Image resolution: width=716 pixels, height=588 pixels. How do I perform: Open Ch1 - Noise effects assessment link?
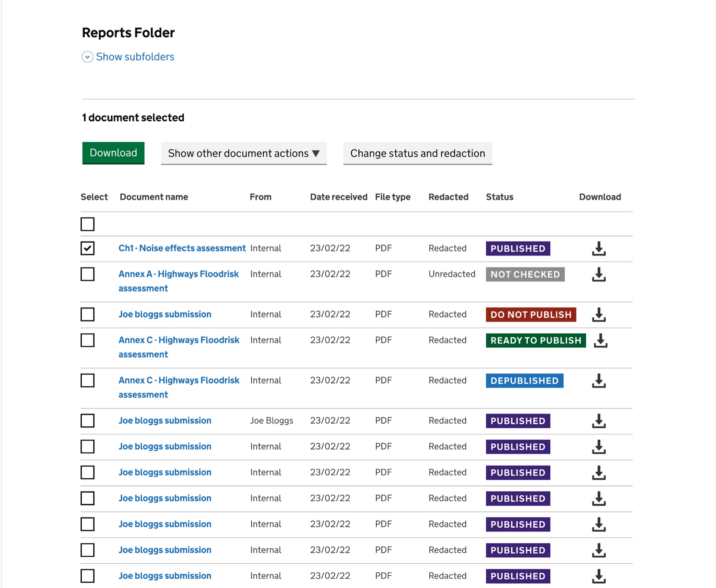click(x=182, y=248)
